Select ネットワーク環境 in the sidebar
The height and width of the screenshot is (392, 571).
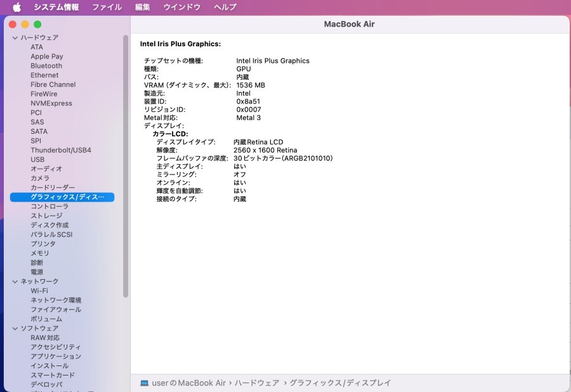tap(56, 300)
